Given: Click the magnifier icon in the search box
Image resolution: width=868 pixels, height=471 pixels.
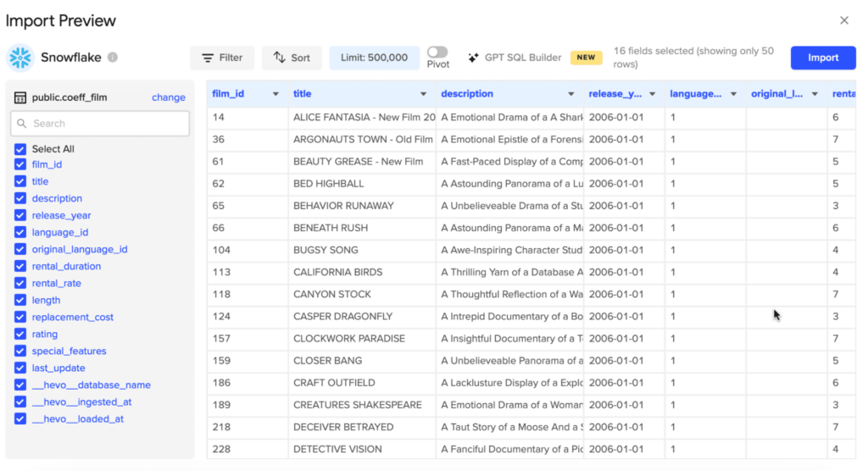Looking at the screenshot, I should [22, 124].
